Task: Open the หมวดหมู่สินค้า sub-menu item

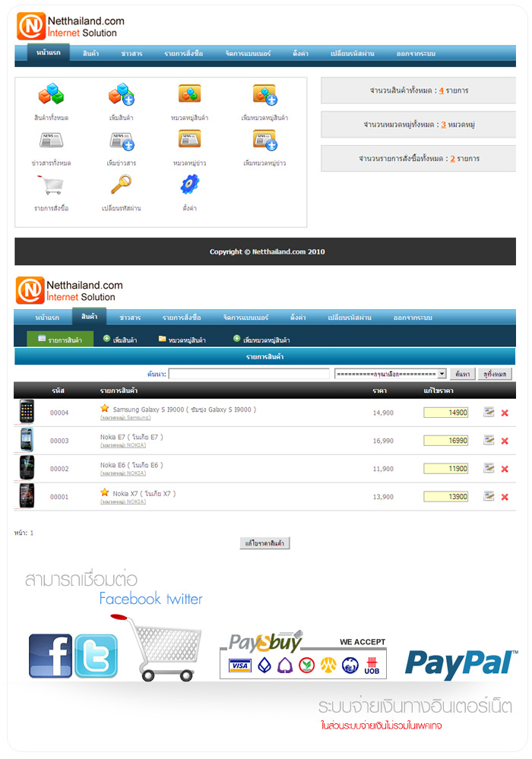Action: 182,340
